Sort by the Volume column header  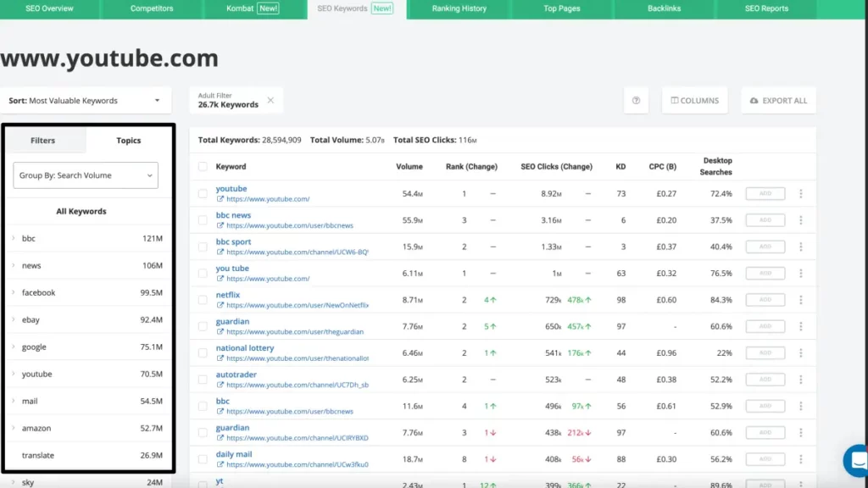pyautogui.click(x=409, y=167)
